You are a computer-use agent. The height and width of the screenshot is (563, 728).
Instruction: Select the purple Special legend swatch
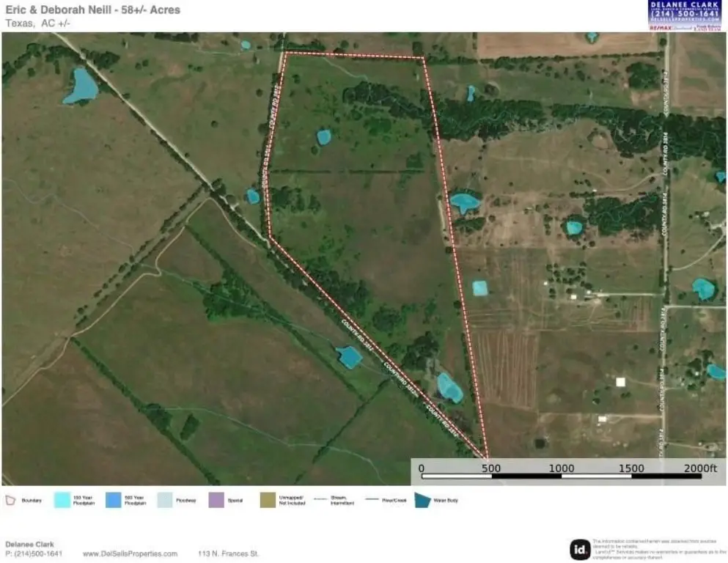tap(216, 500)
